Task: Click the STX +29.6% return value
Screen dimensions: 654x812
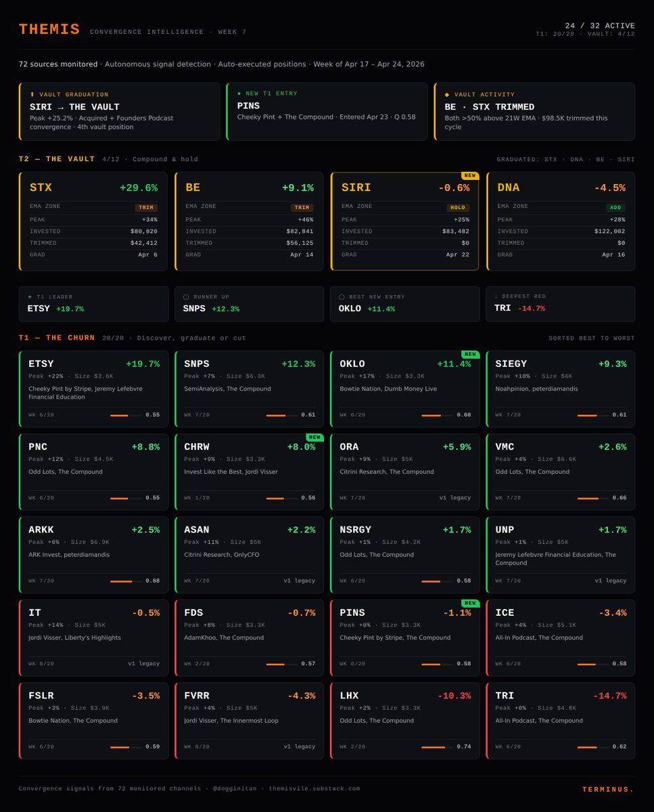Action: [139, 187]
